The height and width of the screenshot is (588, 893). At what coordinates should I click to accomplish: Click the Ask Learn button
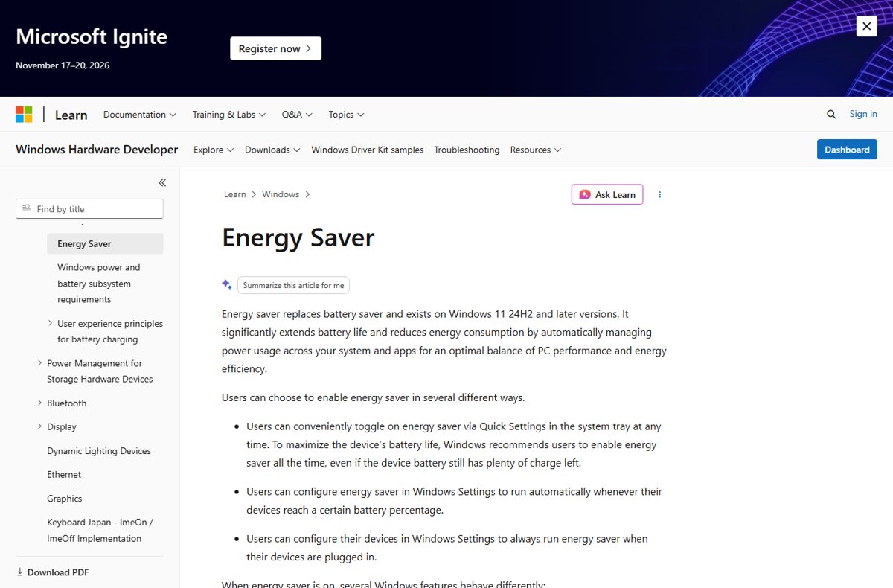(607, 194)
